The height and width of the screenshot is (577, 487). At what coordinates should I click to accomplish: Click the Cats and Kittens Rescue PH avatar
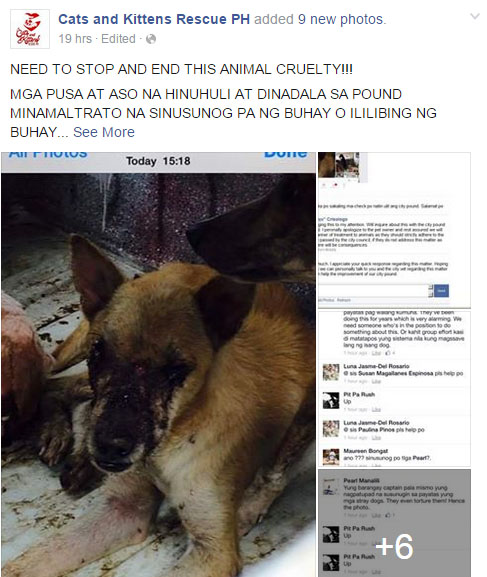[30, 29]
